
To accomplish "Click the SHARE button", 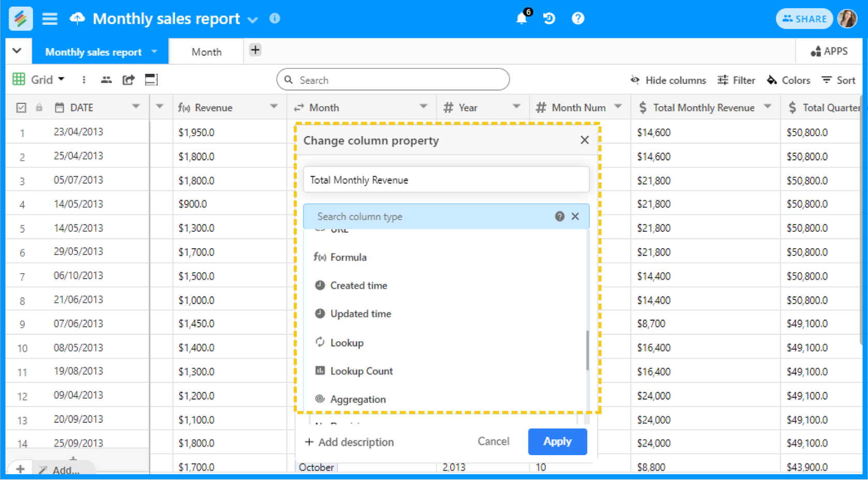I will [x=804, y=18].
